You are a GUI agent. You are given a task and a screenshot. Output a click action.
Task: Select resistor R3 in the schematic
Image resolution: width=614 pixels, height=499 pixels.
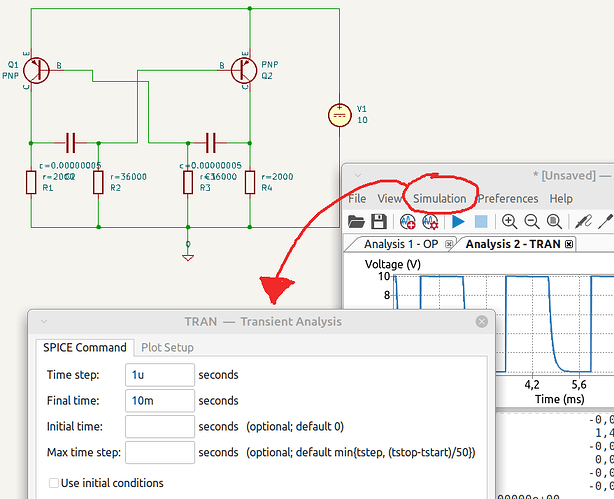[x=188, y=183]
